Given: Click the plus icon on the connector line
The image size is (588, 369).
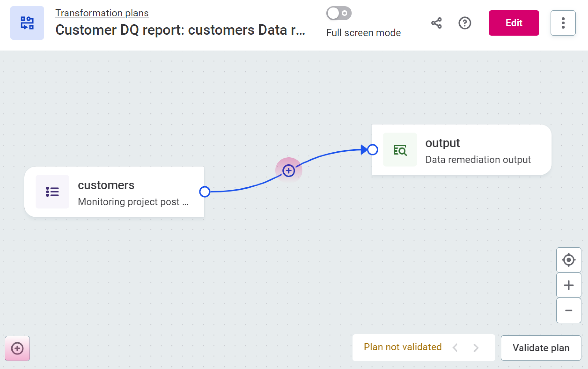Looking at the screenshot, I should coord(289,171).
